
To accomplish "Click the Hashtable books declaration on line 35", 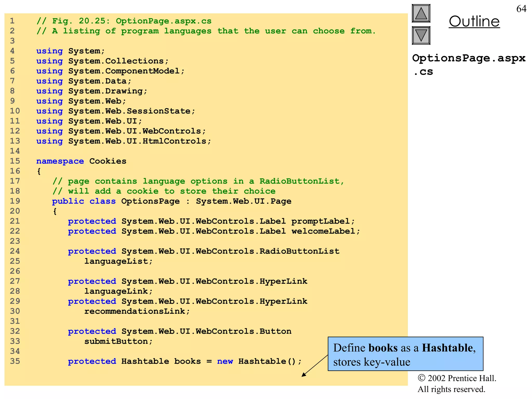I will 185,361.
